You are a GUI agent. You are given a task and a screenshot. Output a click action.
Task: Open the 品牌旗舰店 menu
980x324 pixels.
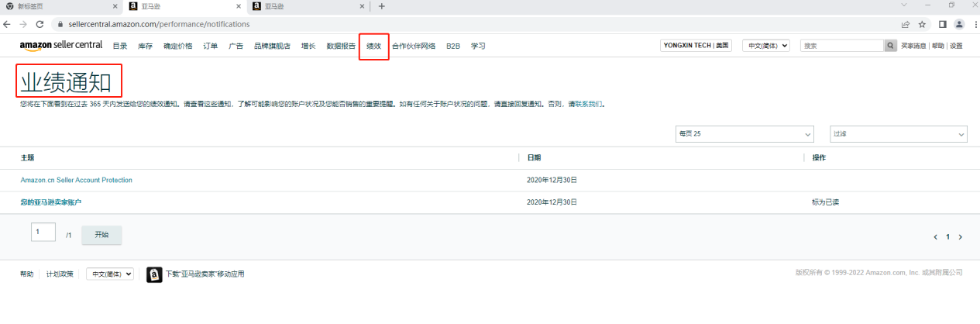[x=272, y=46]
